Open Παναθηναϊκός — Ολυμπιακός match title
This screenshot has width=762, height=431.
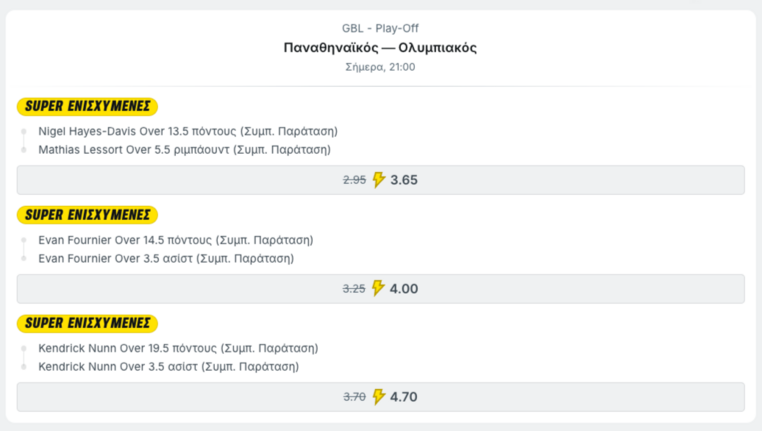pyautogui.click(x=380, y=48)
